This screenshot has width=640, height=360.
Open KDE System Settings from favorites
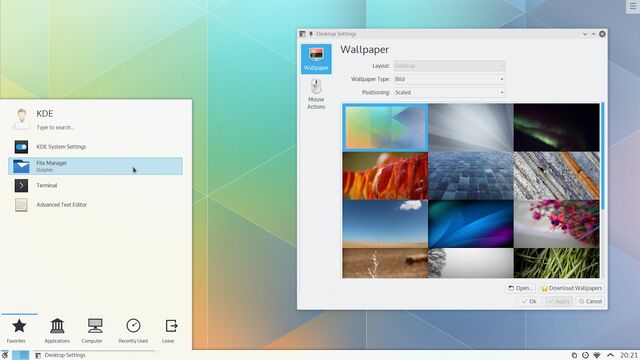95,147
